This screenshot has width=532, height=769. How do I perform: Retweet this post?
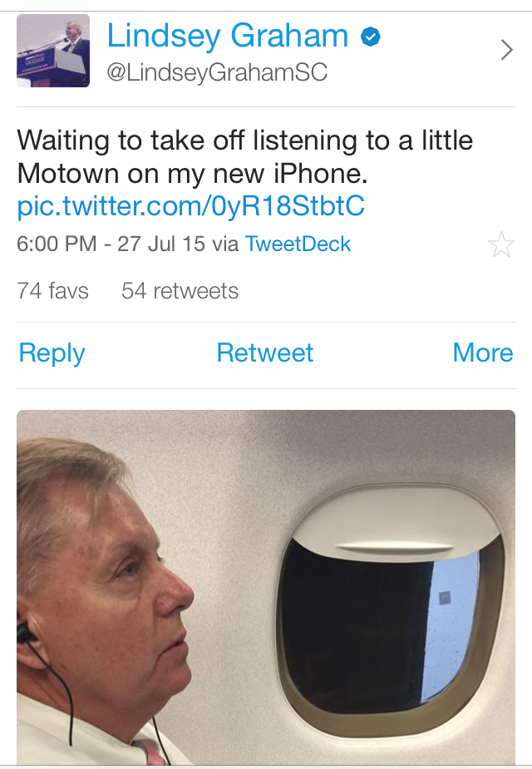coord(264,353)
